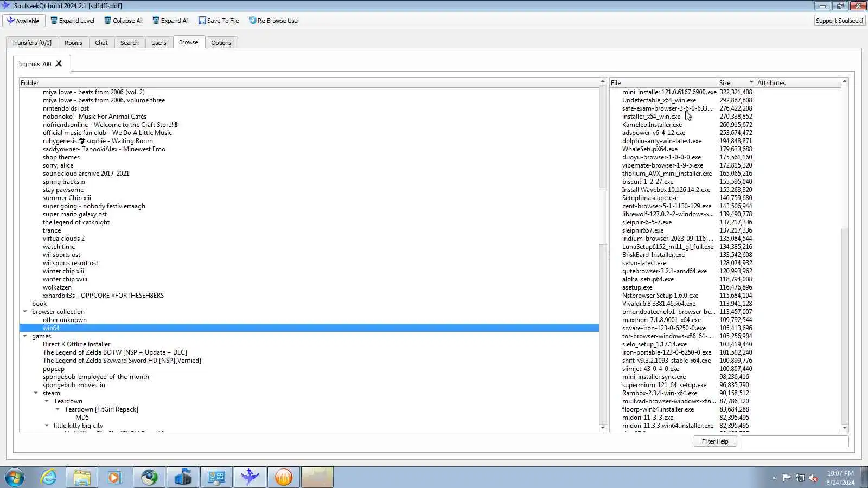Click the File column header
This screenshot has height=488, width=868.
point(663,83)
